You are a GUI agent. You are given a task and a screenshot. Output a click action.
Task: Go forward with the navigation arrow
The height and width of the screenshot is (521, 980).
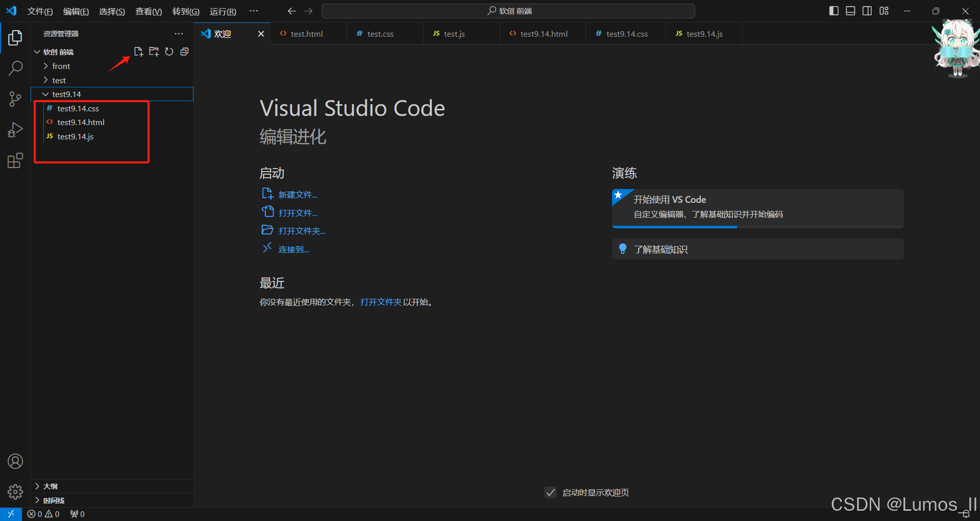pyautogui.click(x=308, y=11)
